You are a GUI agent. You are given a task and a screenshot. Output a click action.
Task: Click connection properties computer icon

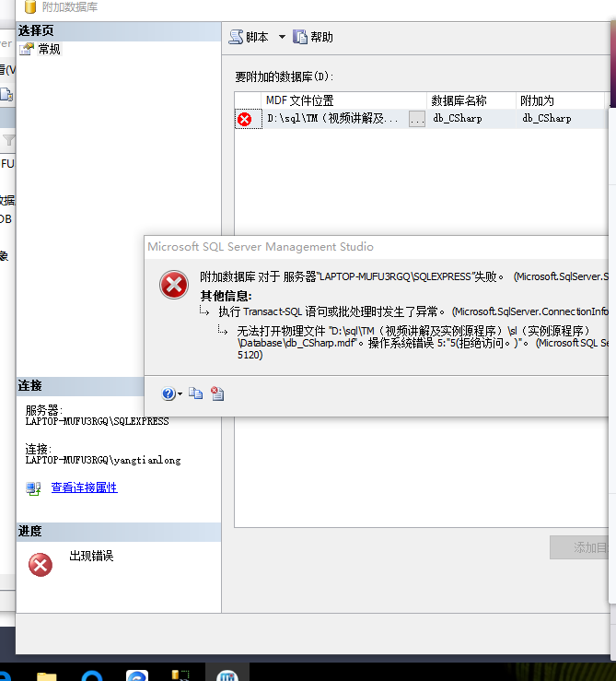click(x=33, y=488)
